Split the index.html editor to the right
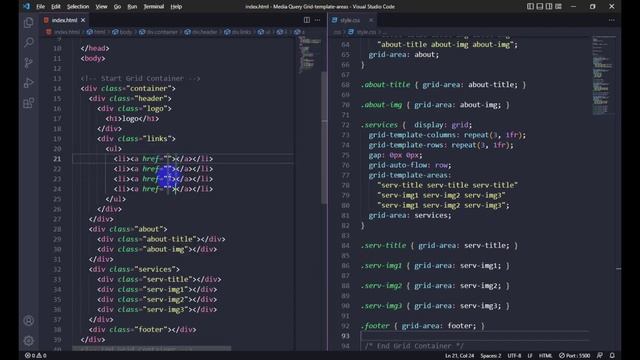The width and height of the screenshot is (640, 360). pos(307,20)
